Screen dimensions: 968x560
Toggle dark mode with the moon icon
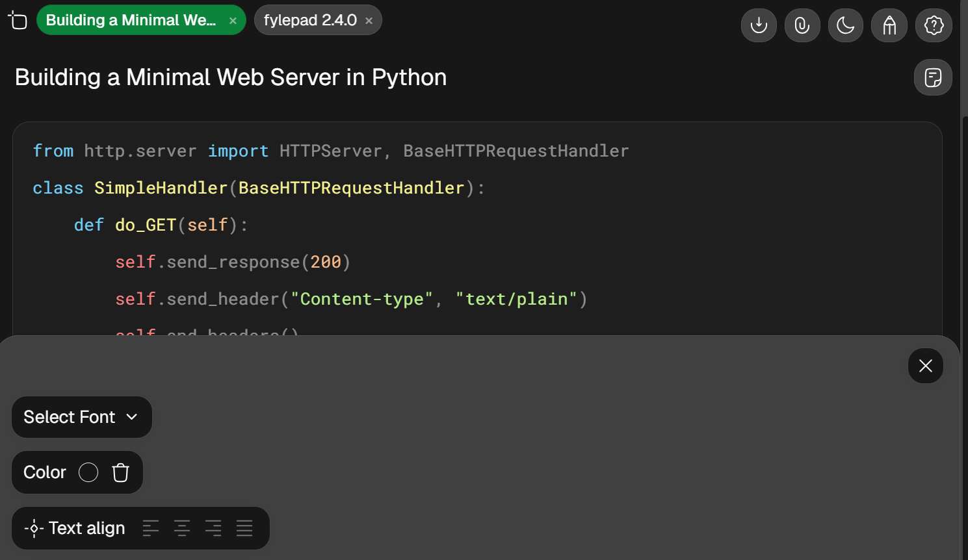pos(846,25)
